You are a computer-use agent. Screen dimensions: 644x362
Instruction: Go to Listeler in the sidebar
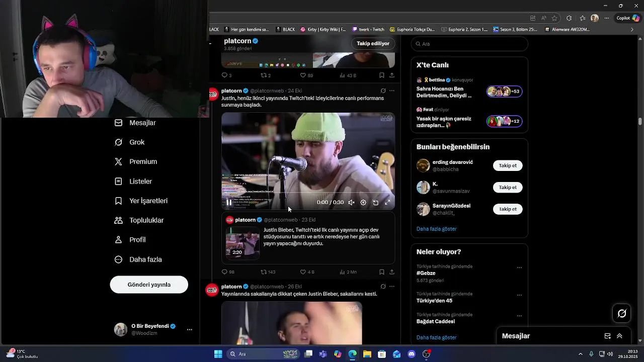(133, 181)
